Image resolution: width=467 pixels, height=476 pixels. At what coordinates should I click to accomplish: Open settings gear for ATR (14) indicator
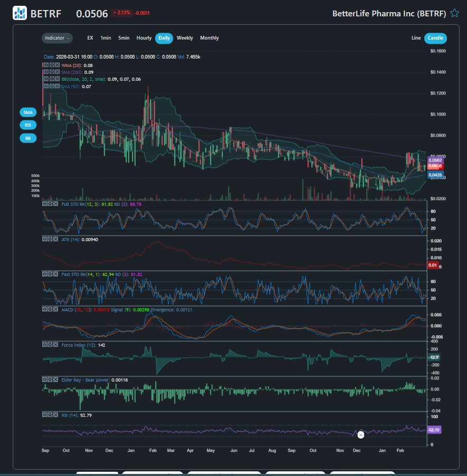50,239
